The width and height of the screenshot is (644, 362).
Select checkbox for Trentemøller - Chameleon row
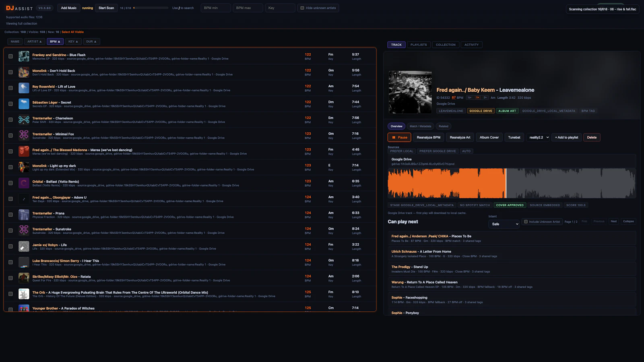tap(10, 120)
